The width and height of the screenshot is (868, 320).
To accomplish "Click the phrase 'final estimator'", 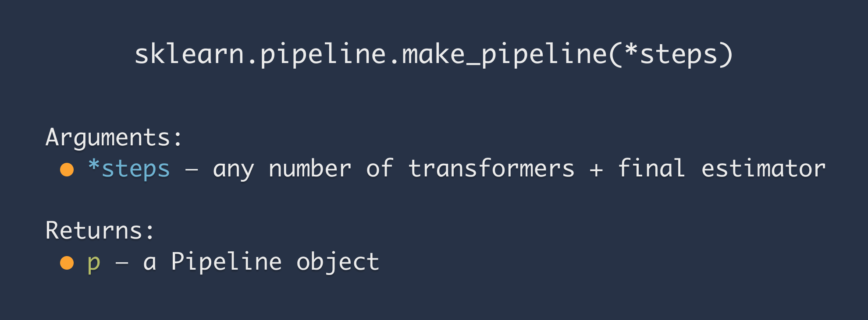I will coord(722,168).
